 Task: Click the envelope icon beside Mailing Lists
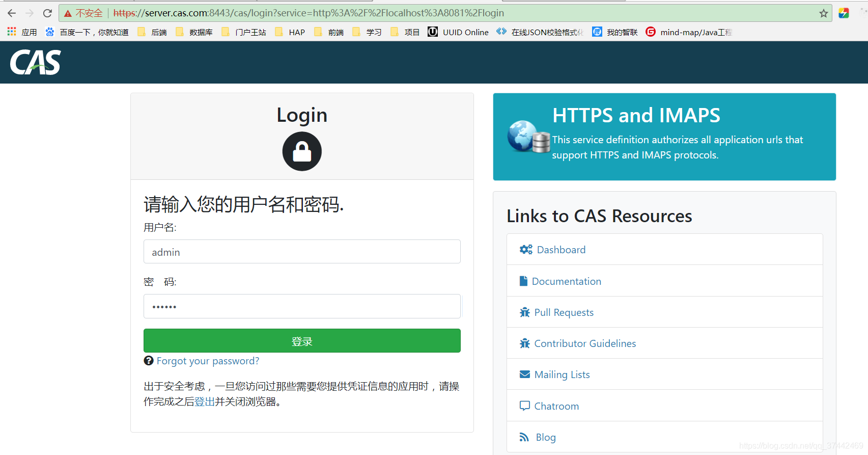pyautogui.click(x=525, y=374)
